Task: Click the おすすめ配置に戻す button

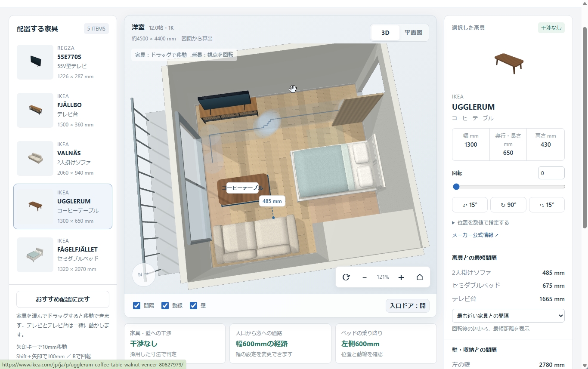Action: click(63, 299)
